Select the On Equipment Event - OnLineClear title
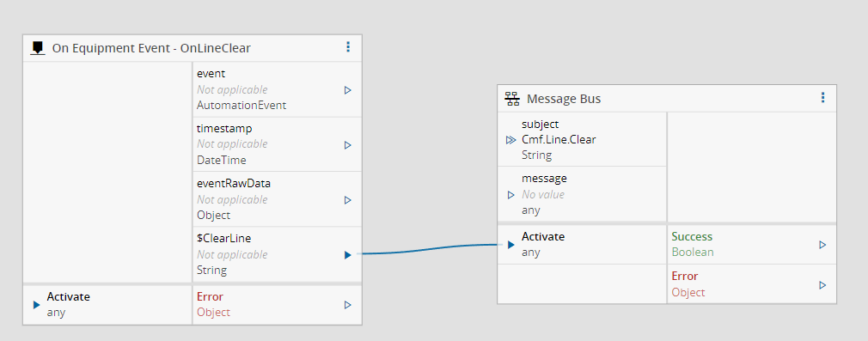This screenshot has height=341, width=868. [151, 48]
